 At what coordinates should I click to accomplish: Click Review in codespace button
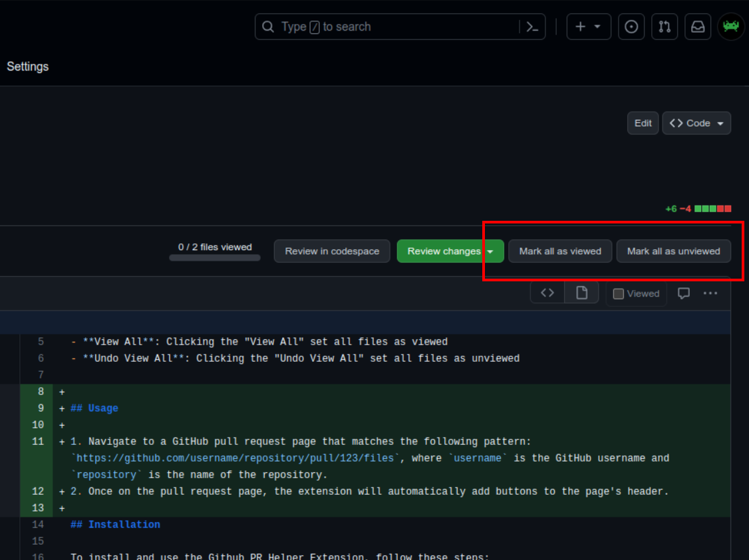point(332,251)
